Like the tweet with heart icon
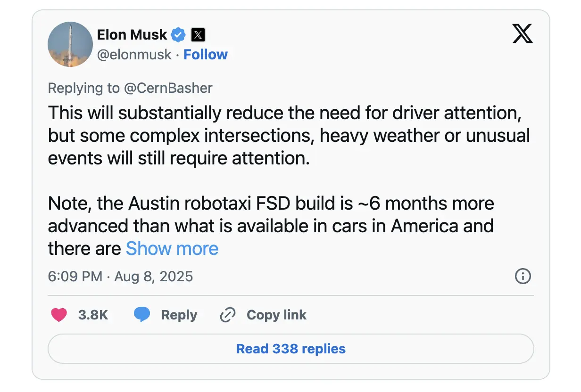 click(x=59, y=315)
